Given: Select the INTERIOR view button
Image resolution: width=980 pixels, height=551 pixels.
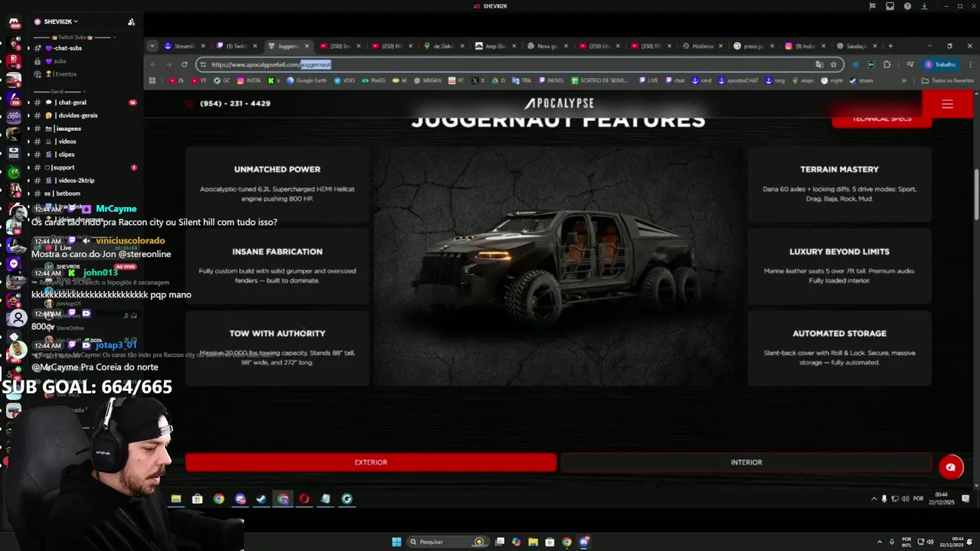Looking at the screenshot, I should coord(746,462).
